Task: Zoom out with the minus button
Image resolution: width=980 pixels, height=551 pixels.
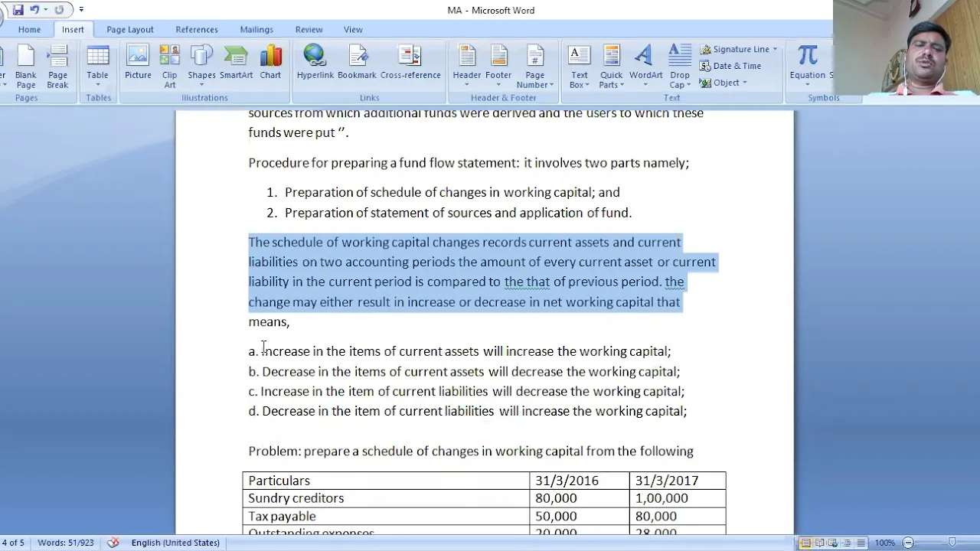Action: (x=908, y=543)
